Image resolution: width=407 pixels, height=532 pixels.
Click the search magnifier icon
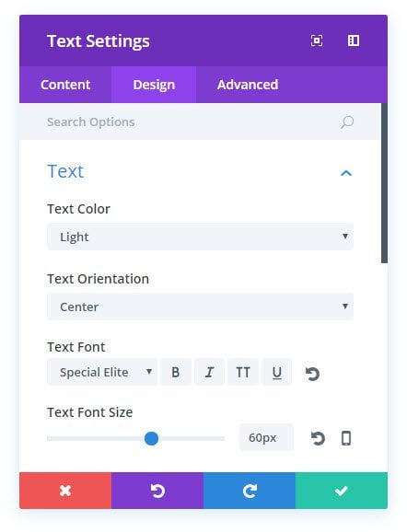(347, 122)
